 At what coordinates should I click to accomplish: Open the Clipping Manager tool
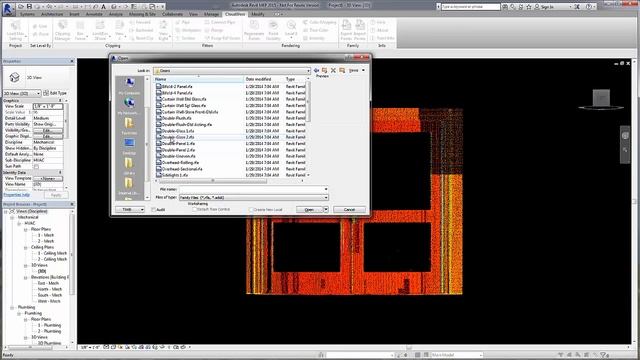point(62,30)
